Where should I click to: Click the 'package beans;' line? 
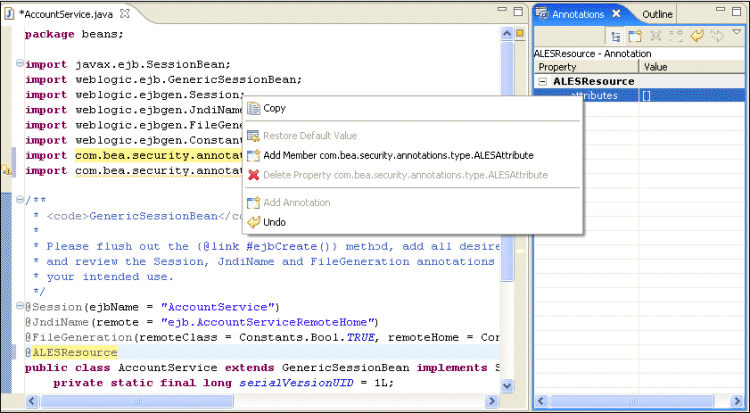click(x=74, y=34)
